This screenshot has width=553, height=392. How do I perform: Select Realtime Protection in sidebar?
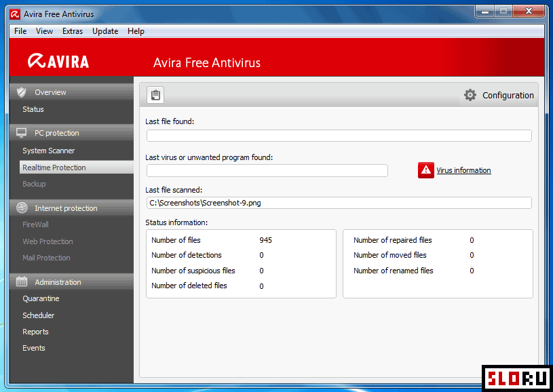[x=77, y=168]
